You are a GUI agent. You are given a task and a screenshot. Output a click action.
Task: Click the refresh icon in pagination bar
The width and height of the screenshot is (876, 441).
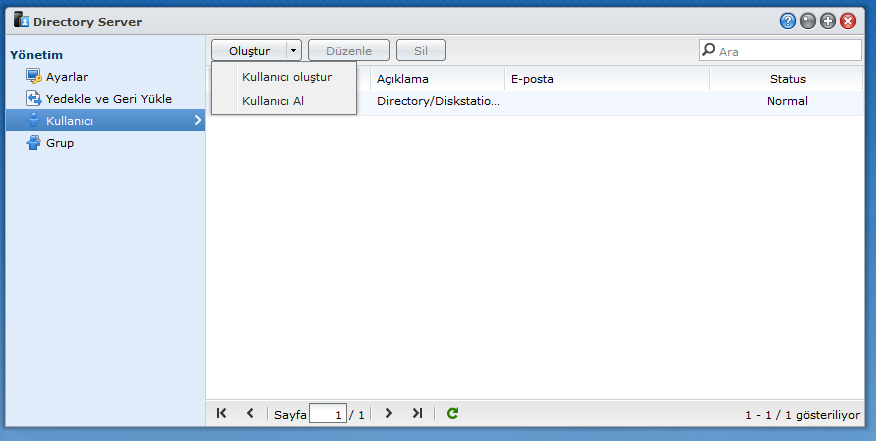[453, 413]
